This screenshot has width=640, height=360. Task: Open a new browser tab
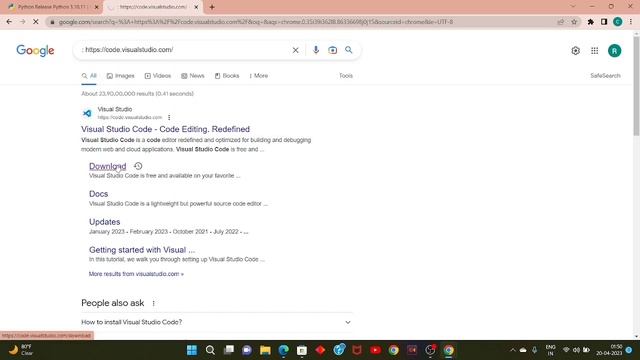[211, 7]
